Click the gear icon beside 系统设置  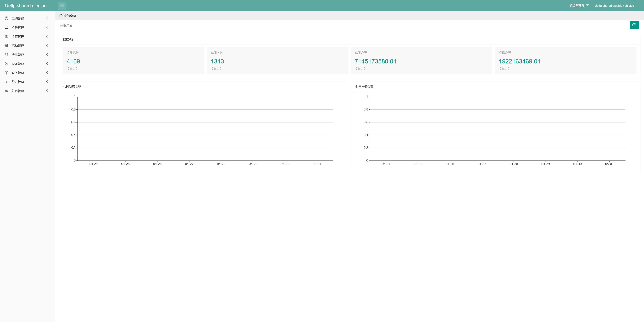tap(7, 18)
